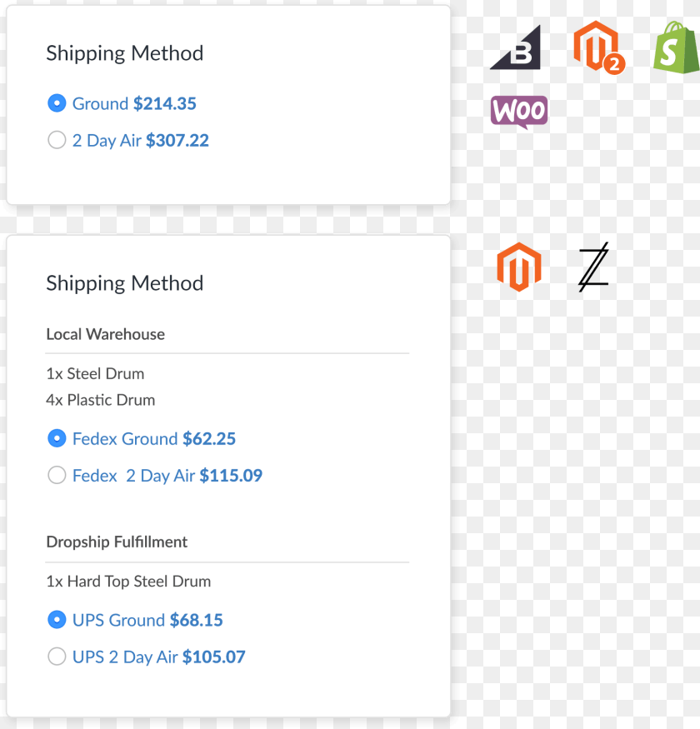Click the $62.25 Fedex Ground price
Viewport: 700px width, 729px height.
(x=209, y=439)
